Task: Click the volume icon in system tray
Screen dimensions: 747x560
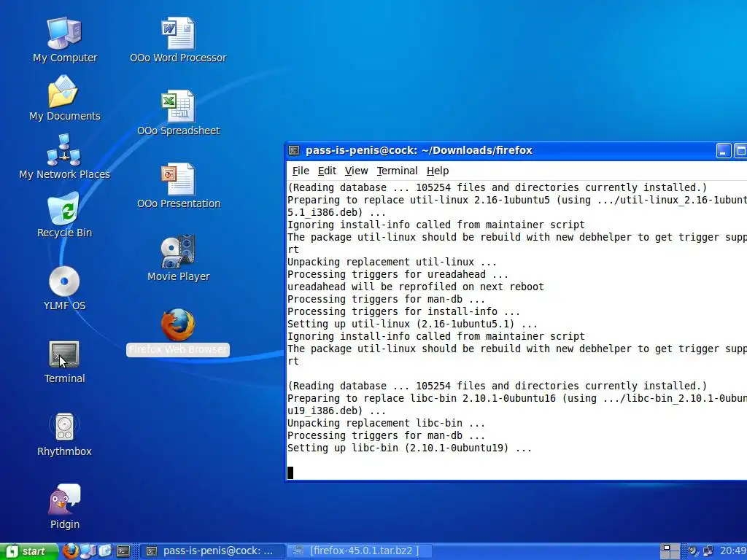Action: 692,551
